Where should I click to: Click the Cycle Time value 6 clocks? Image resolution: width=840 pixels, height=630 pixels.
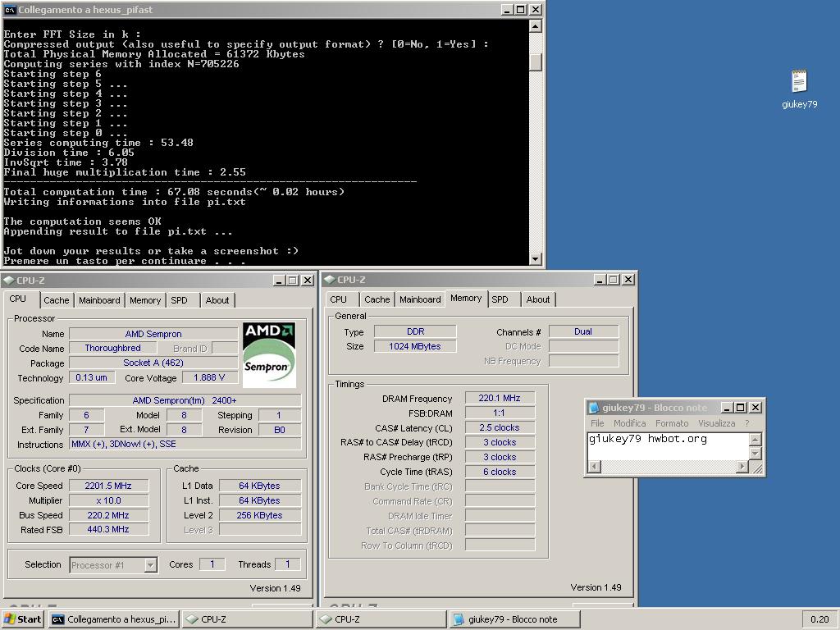500,472
